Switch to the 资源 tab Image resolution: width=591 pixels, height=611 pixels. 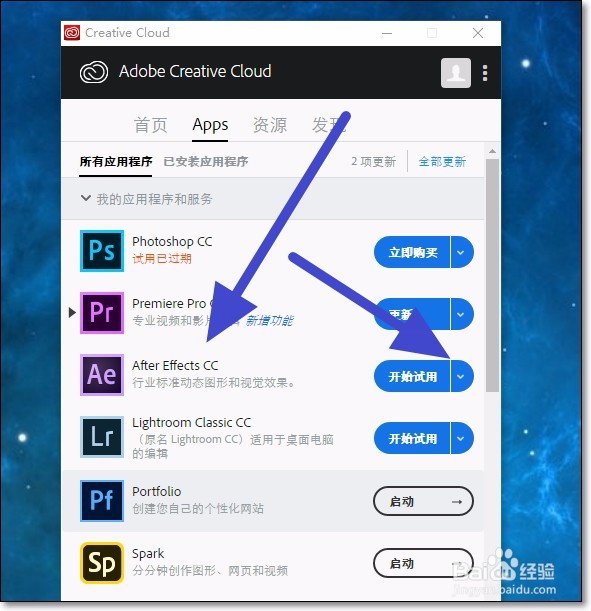[x=270, y=125]
